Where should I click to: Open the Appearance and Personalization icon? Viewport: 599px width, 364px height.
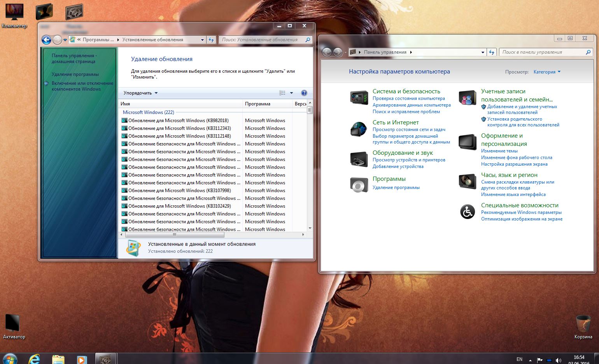(467, 142)
